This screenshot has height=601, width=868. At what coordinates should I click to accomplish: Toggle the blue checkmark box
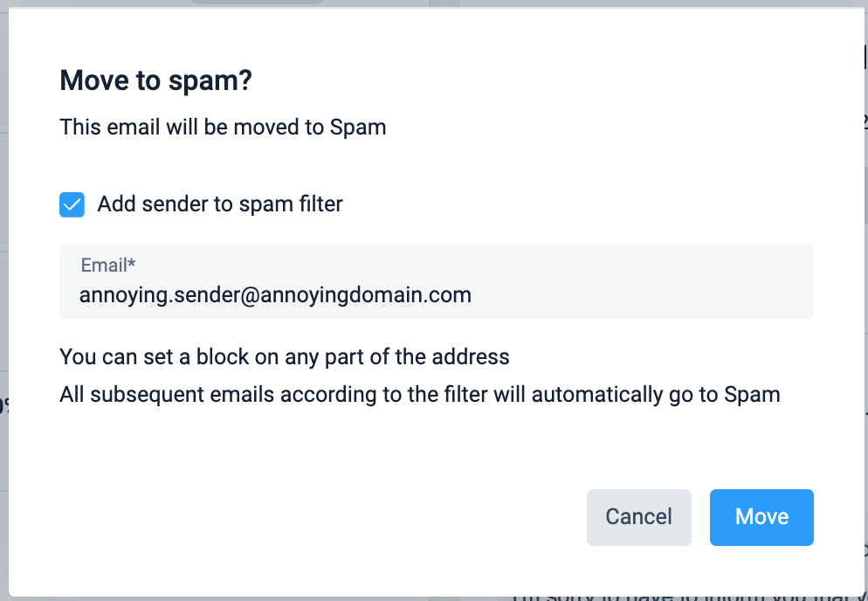coord(72,204)
